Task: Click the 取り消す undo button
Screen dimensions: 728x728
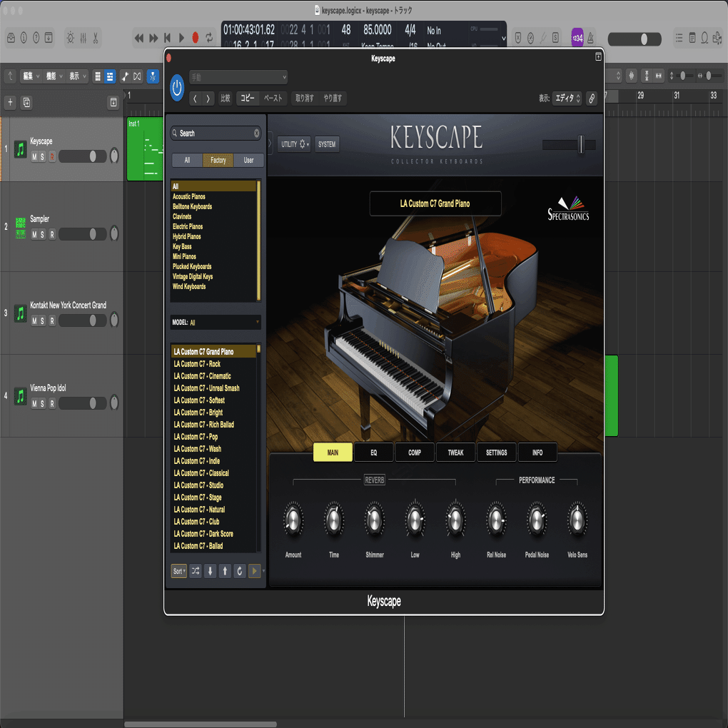Action: click(x=305, y=98)
